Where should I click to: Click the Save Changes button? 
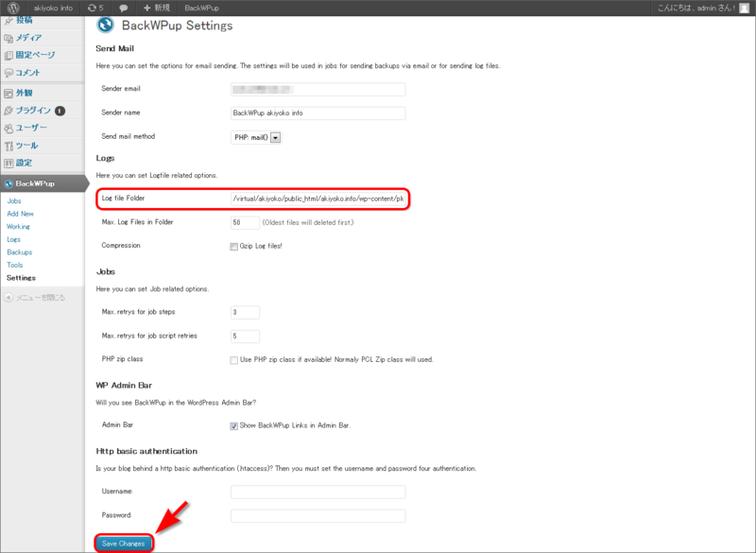(x=124, y=544)
